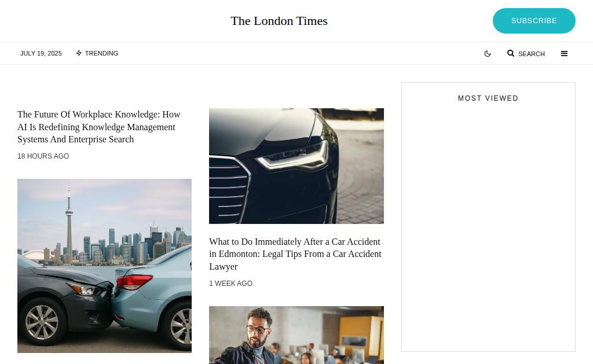The height and width of the screenshot is (364, 593).
Task: Open the Edmonton car accident article headline
Action: point(295,254)
